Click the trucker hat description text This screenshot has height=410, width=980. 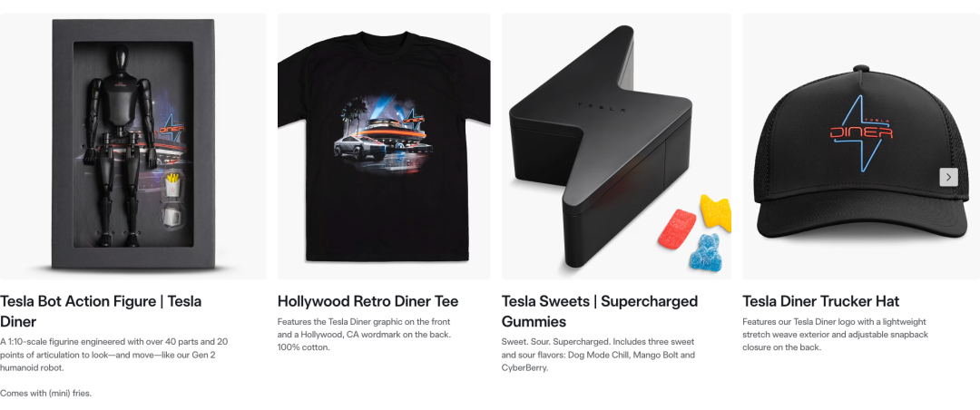[835, 335]
